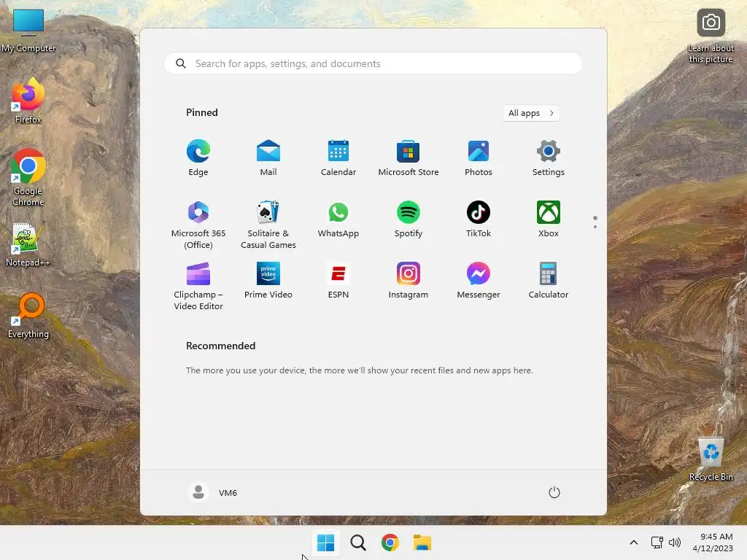Launch Spotify
The image size is (747, 560).
[x=409, y=219]
